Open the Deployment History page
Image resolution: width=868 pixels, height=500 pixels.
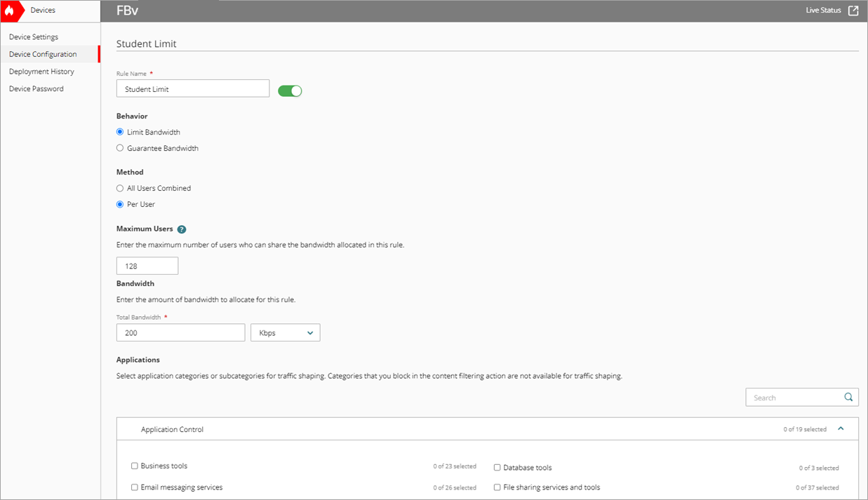coord(41,71)
